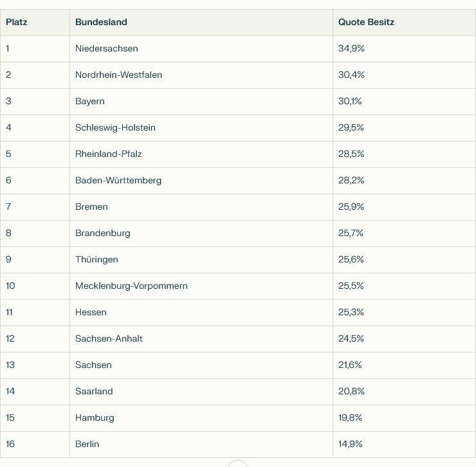
Task: Click the circular button below the table
Action: coord(238,464)
